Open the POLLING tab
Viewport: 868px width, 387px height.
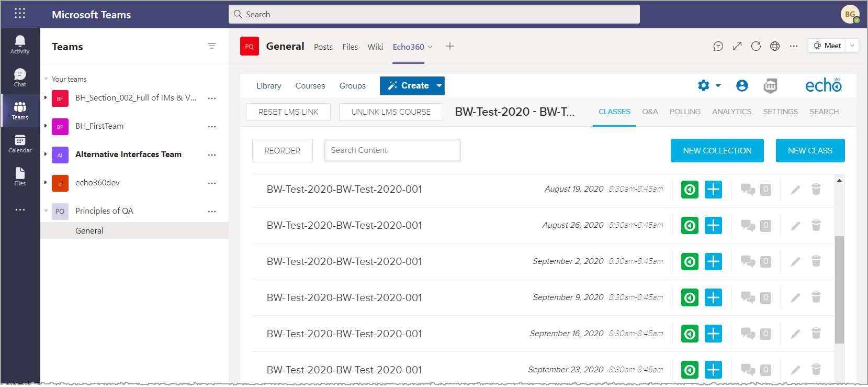(x=685, y=112)
